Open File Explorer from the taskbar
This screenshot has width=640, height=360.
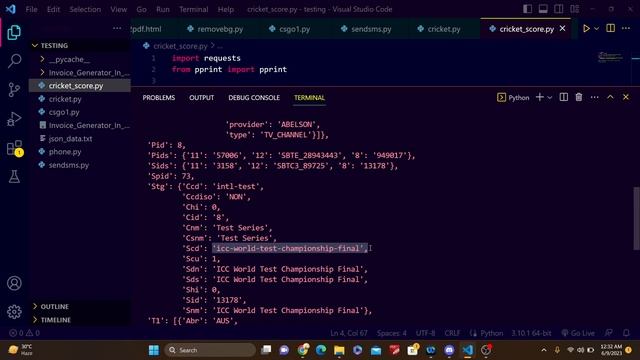tap(339, 350)
